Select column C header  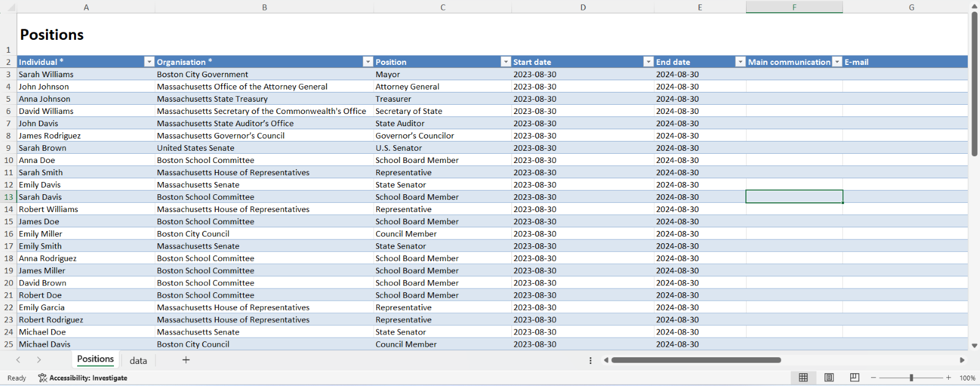pyautogui.click(x=443, y=7)
